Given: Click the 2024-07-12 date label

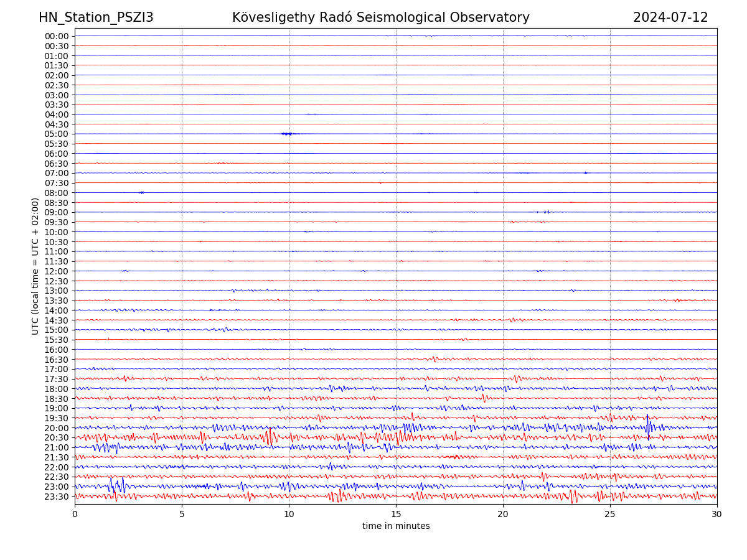Looking at the screenshot, I should pos(670,17).
